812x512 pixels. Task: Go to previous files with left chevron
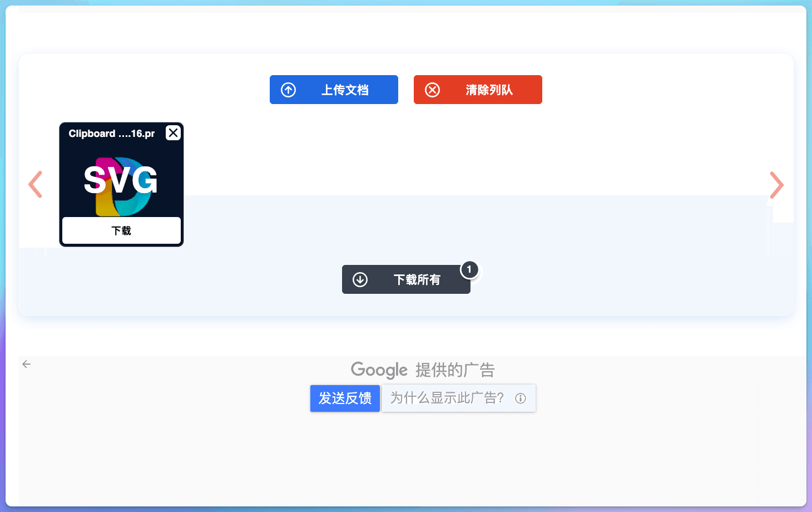click(36, 184)
